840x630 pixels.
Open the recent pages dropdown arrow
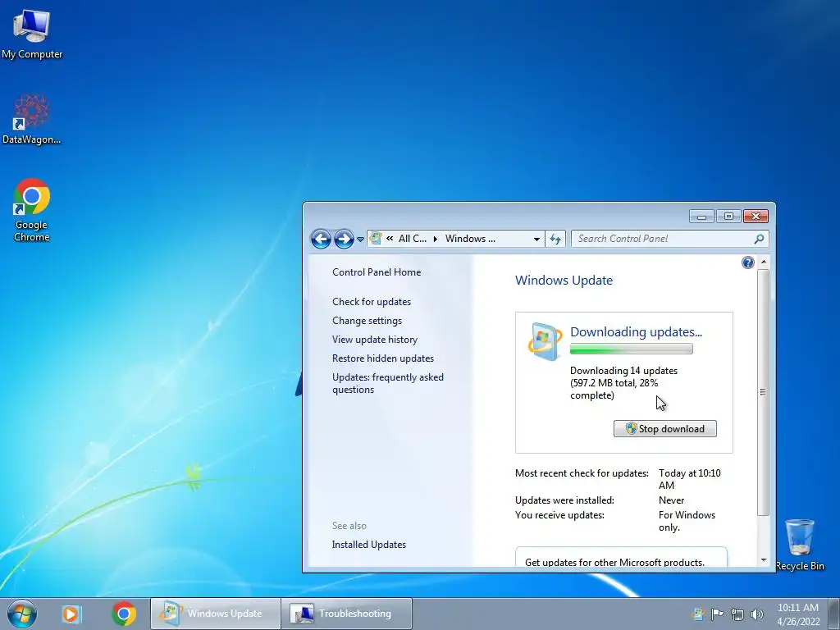pos(361,240)
